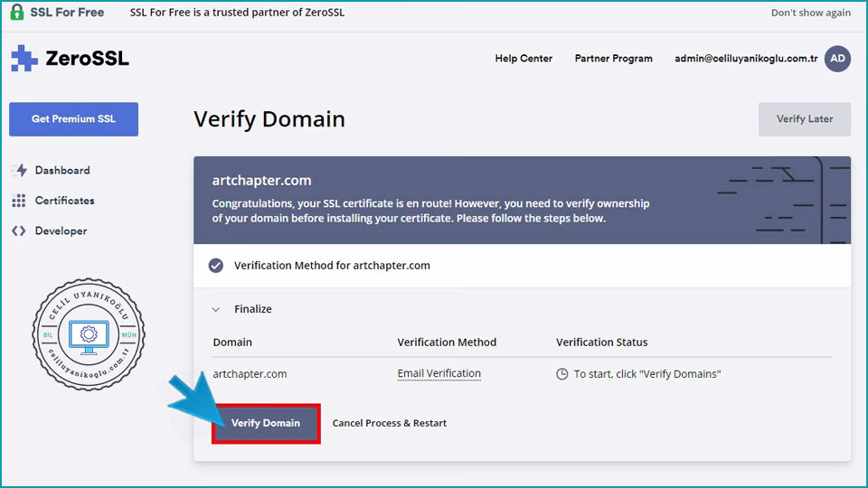Open the AD user avatar menu

click(837, 59)
